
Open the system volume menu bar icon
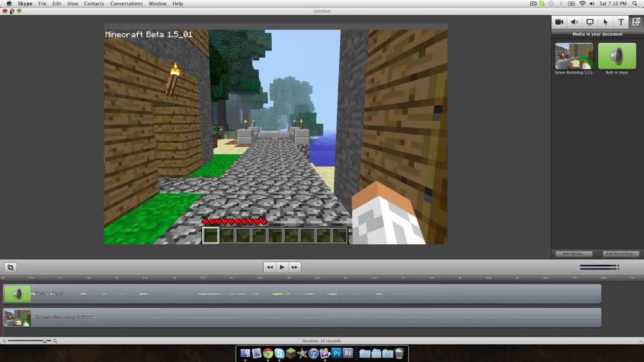tap(593, 4)
